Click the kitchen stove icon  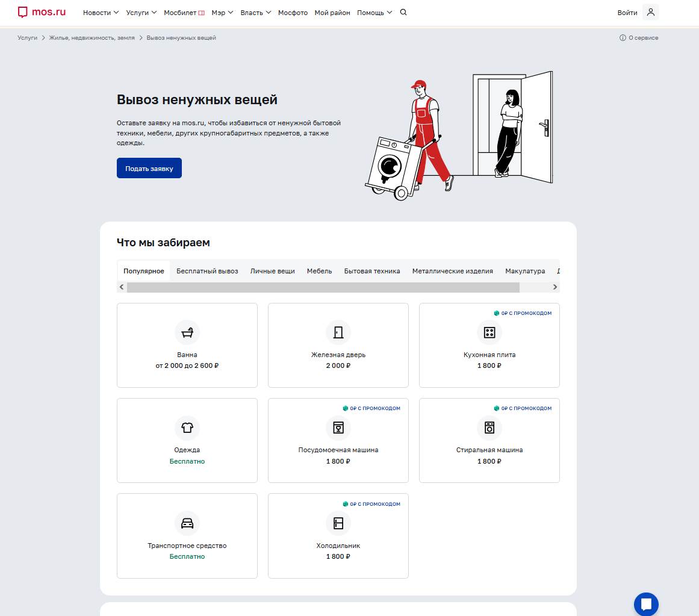coord(489,332)
